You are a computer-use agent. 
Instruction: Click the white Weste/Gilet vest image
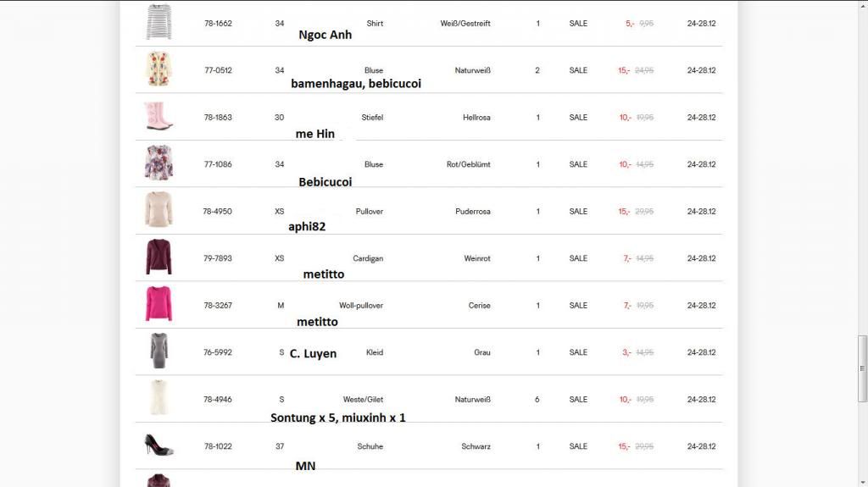click(159, 398)
